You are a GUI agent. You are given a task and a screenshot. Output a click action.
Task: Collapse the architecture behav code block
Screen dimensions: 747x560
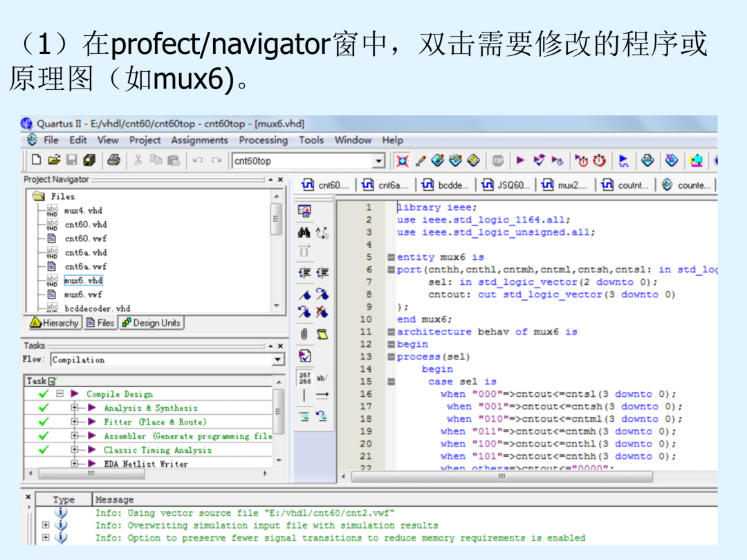(x=391, y=332)
